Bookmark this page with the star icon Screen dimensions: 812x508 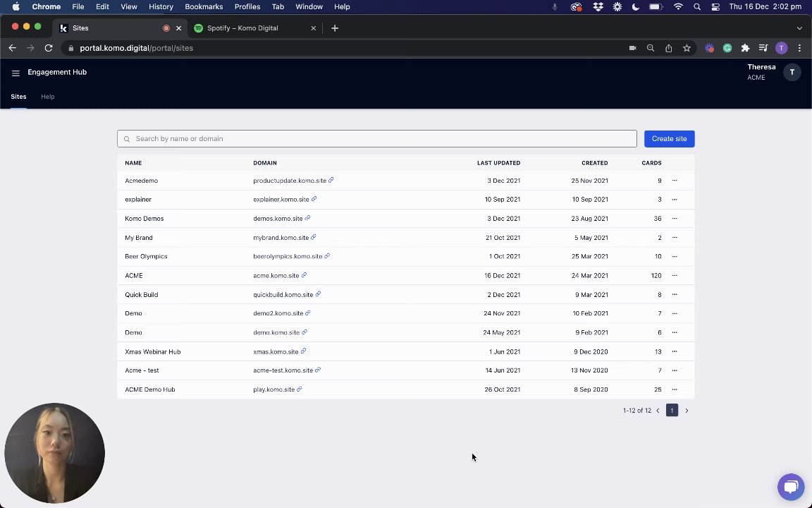click(x=687, y=48)
